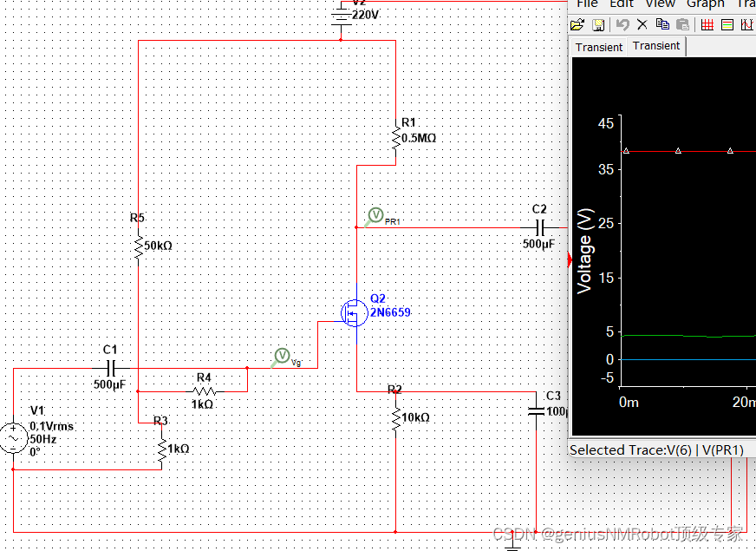Toggle the graph grid display

coord(707,24)
